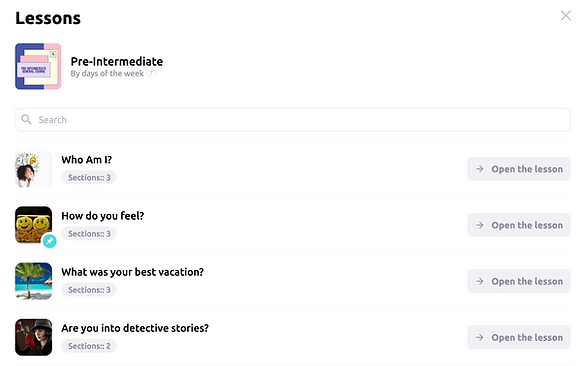
Task: Open the How do you feel? lesson
Action: pyautogui.click(x=519, y=225)
